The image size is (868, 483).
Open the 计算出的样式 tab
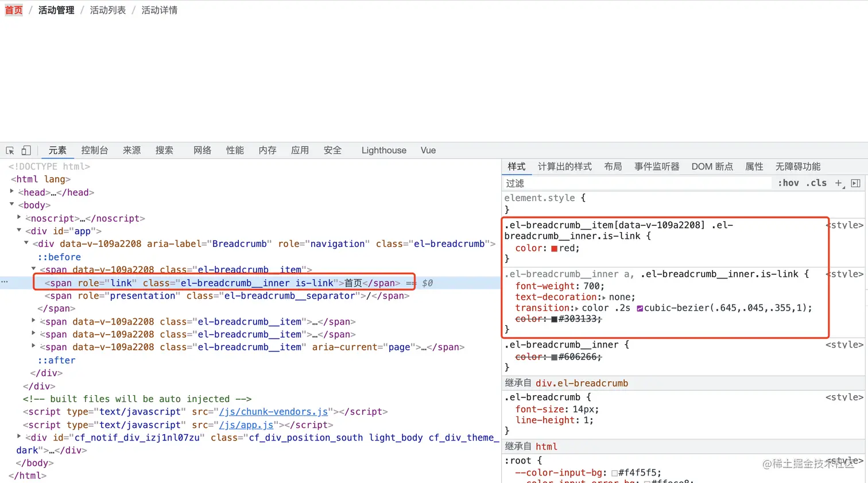coord(565,167)
